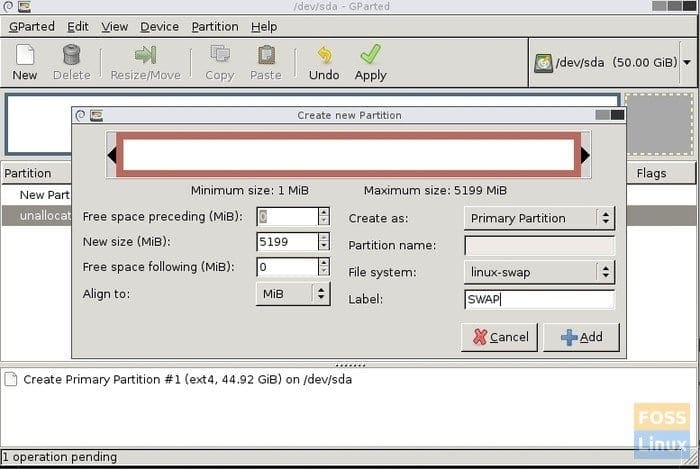Click the Label field containing SWAP
700x469 pixels.
(x=539, y=299)
